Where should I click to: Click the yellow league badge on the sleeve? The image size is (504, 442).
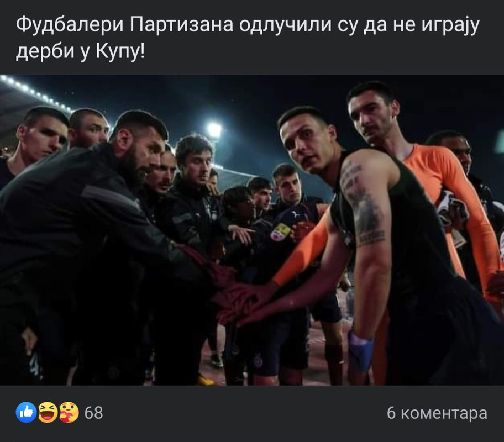280,232
